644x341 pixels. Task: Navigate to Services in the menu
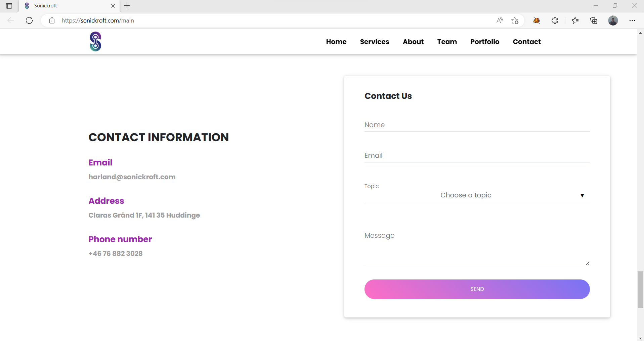tap(374, 42)
